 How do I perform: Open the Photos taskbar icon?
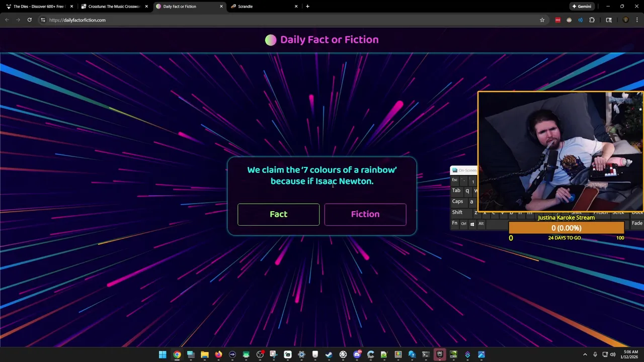click(x=481, y=355)
